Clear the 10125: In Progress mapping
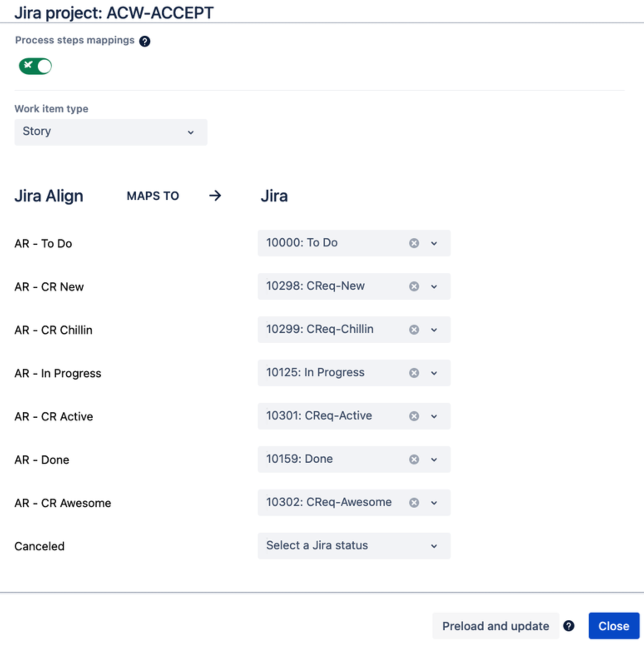 [414, 373]
